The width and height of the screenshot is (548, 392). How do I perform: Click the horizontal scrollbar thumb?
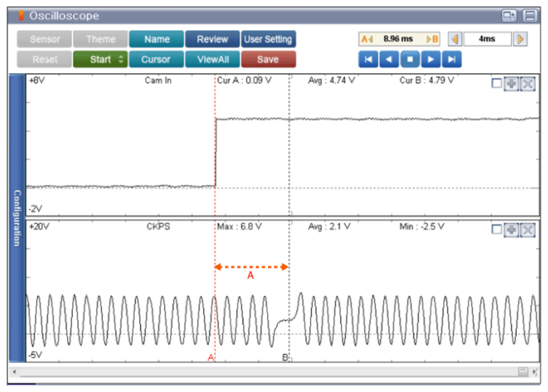coord(523,372)
